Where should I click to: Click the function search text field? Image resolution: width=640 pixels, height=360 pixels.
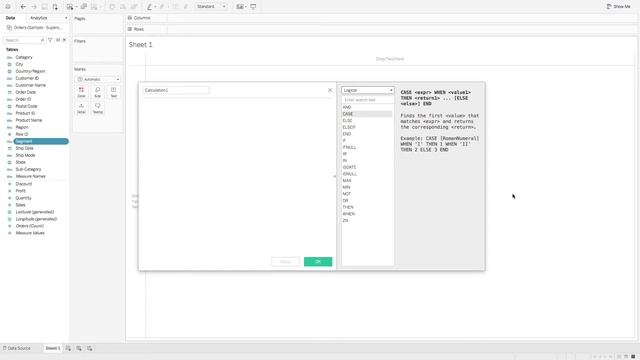click(x=368, y=100)
